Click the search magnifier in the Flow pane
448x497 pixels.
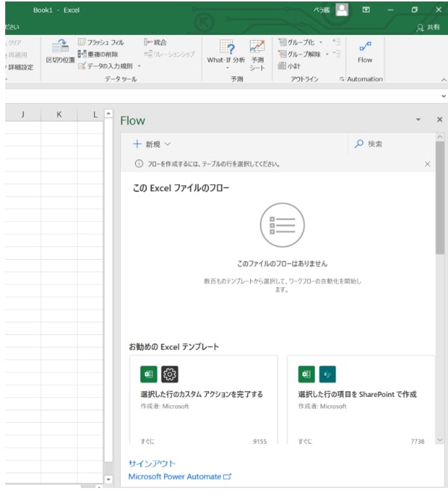click(x=359, y=144)
